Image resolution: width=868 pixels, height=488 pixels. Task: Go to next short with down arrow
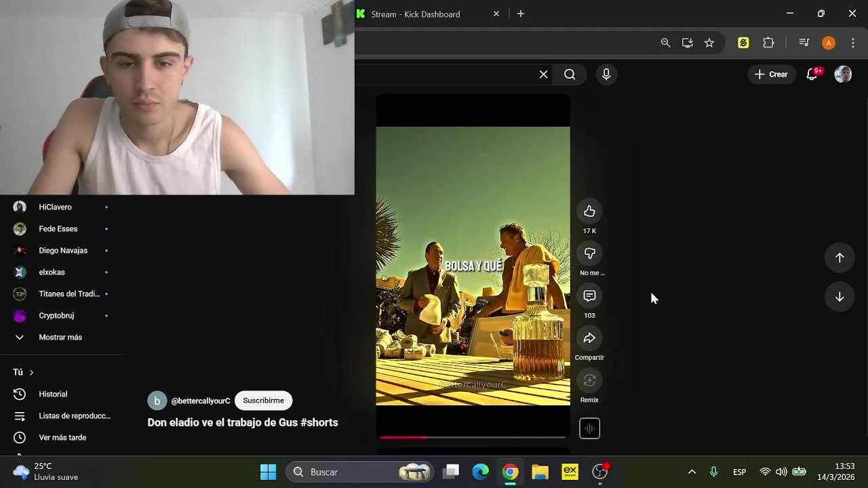[840, 297]
